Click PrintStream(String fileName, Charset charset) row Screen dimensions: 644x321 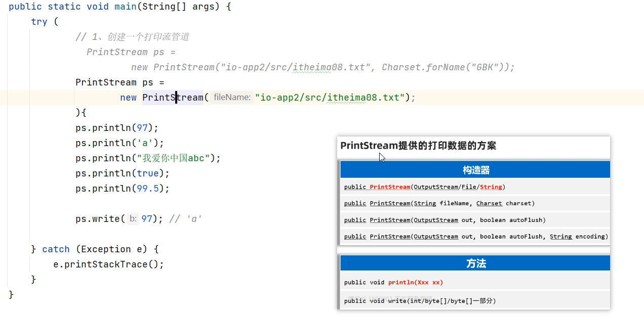pyautogui.click(x=475, y=203)
